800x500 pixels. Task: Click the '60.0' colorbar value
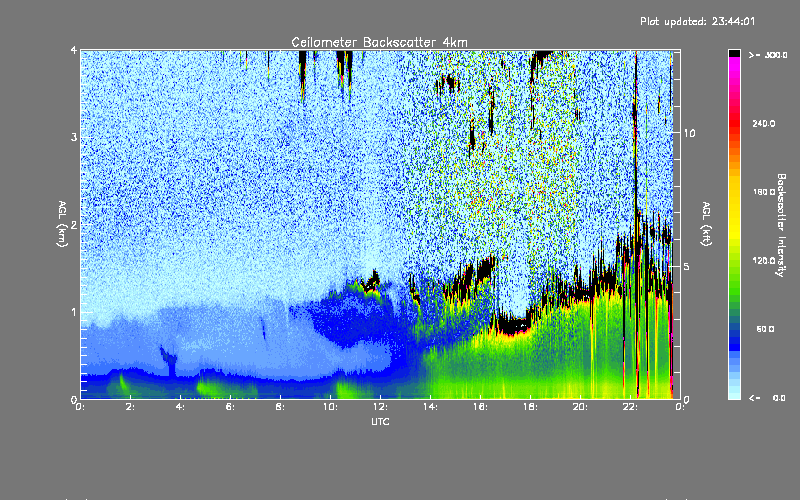coord(765,329)
